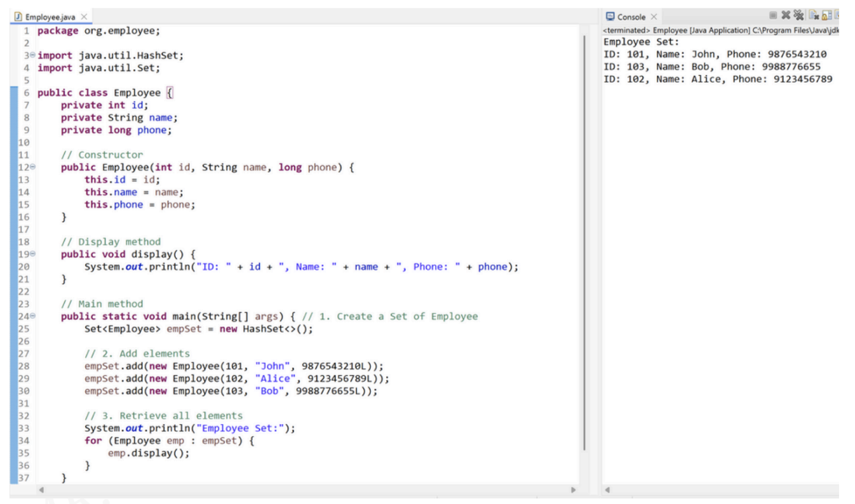The image size is (855, 504).
Task: Click the Console monitor icon on the tab
Action: coord(610,17)
